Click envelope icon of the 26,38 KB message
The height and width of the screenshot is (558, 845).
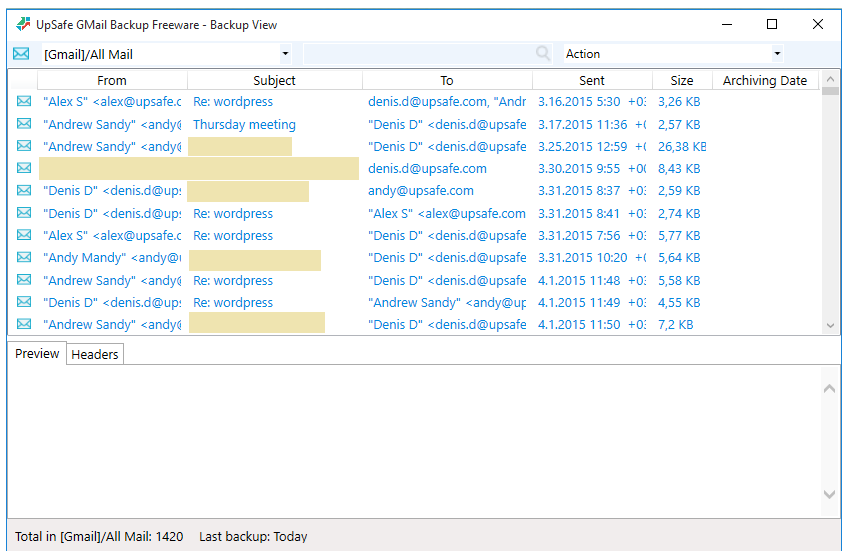point(24,146)
